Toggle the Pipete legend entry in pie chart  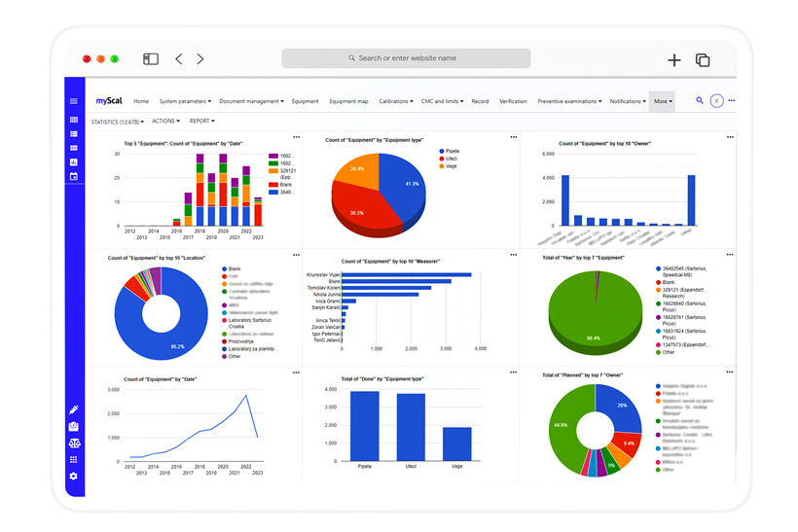pyautogui.click(x=452, y=151)
